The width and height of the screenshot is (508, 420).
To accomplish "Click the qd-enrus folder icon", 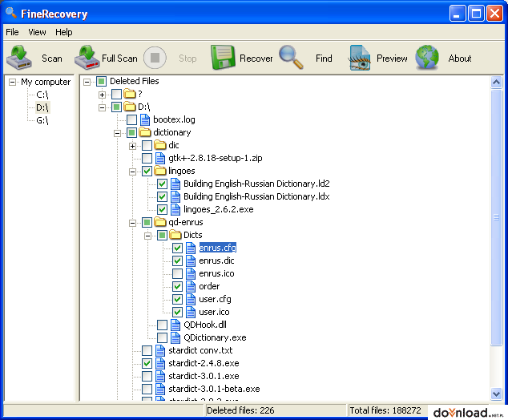I will [160, 222].
